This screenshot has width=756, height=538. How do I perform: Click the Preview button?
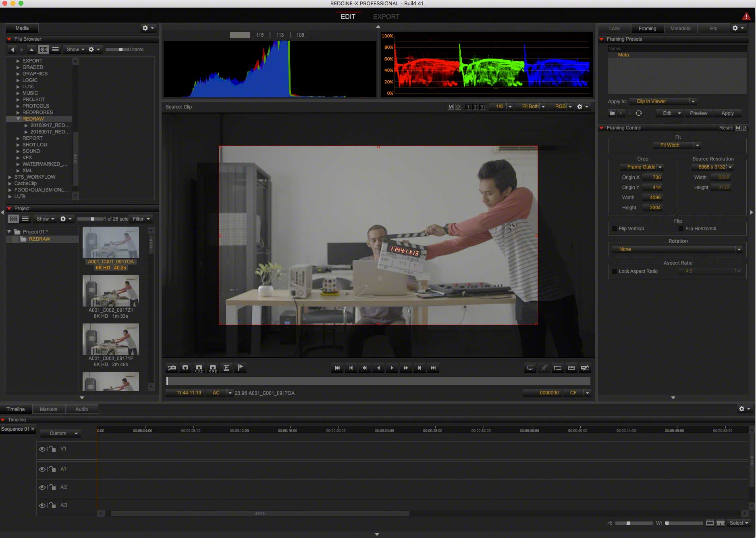pos(698,113)
